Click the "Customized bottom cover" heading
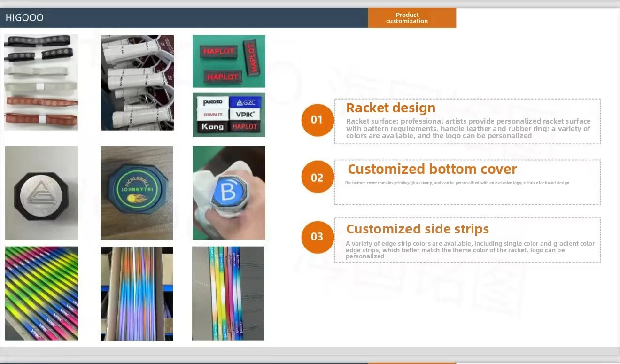 coord(432,169)
